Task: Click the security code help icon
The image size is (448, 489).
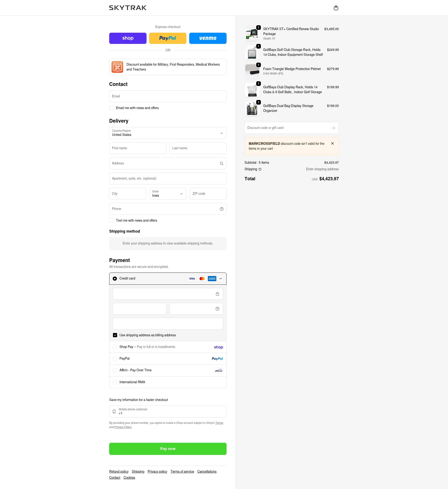Action: click(x=217, y=309)
